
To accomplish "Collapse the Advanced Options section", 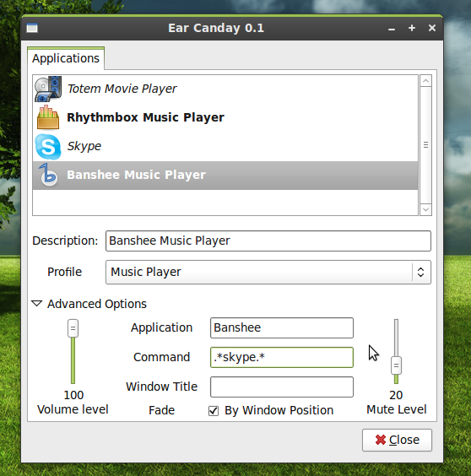I will [x=37, y=304].
